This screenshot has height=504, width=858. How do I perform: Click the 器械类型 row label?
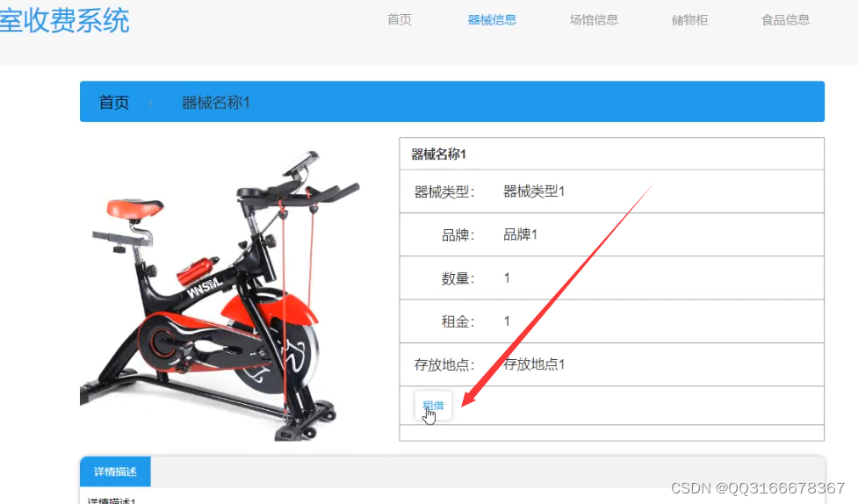pos(444,191)
